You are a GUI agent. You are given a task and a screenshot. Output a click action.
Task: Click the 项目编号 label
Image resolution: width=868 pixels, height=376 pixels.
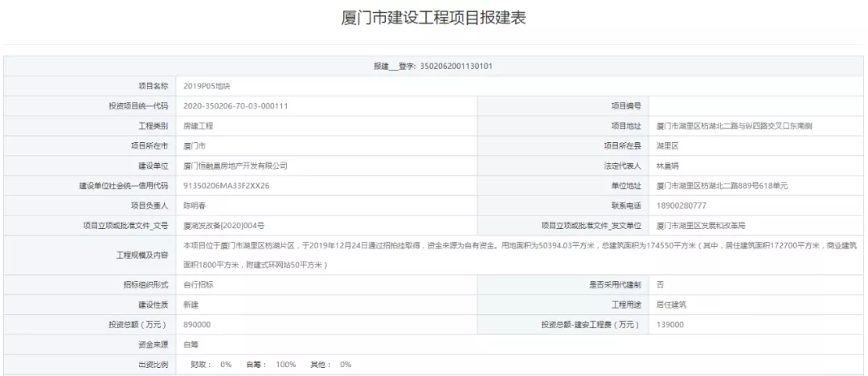point(626,106)
